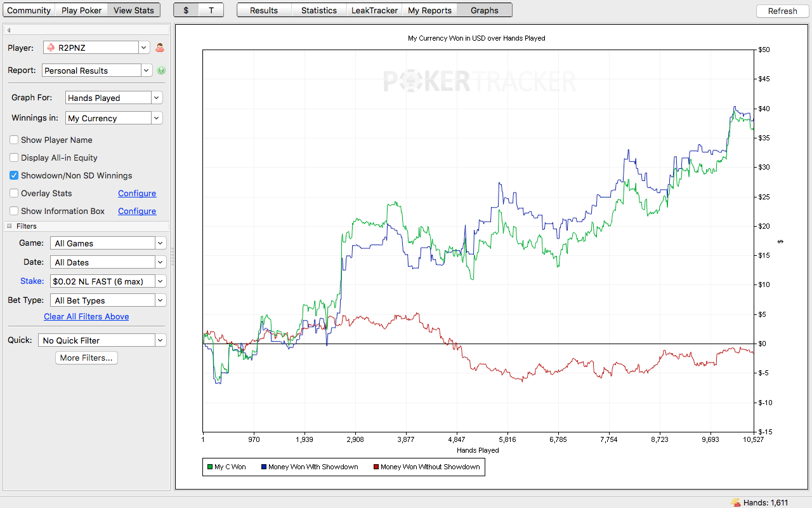Screen dimensions: 812x508
Task: Open the LeakTracker tab
Action: click(x=374, y=10)
